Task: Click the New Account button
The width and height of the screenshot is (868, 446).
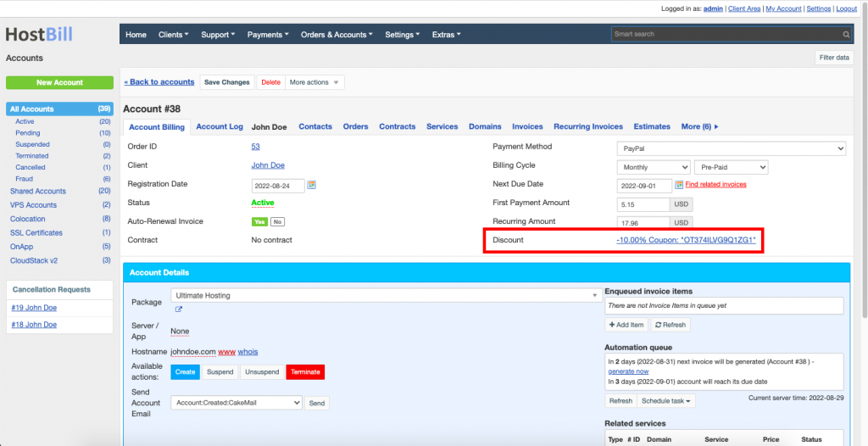Action: click(x=60, y=82)
